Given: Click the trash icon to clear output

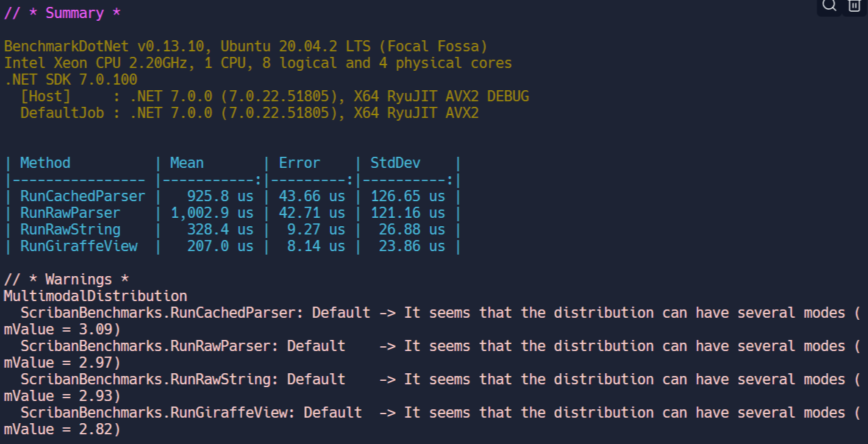Looking at the screenshot, I should [853, 6].
